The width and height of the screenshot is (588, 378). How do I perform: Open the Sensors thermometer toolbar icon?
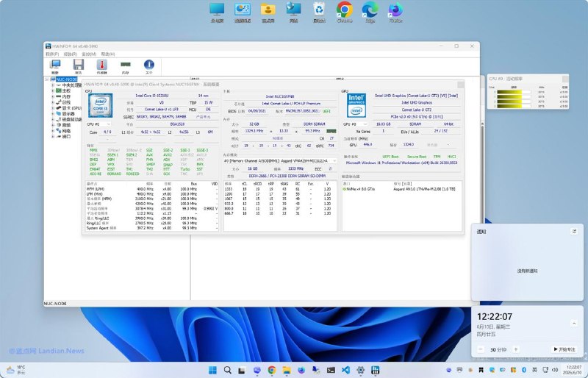(101, 66)
